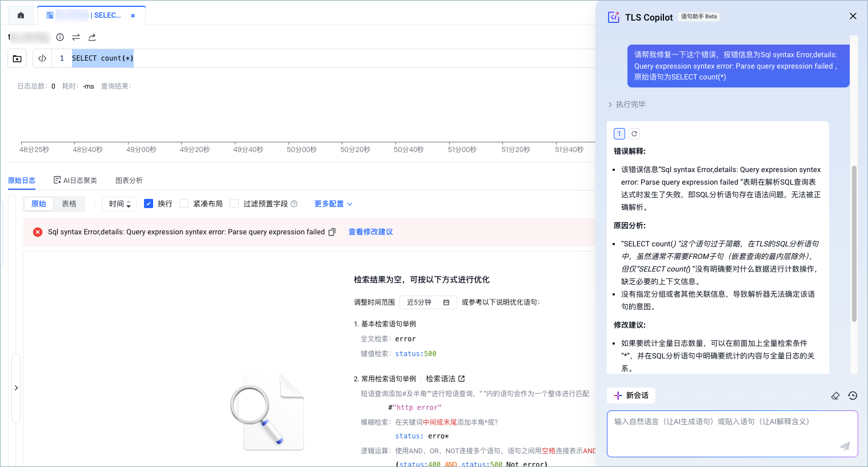Click the share arrow icon
This screenshot has height=467, width=868.
click(x=92, y=37)
